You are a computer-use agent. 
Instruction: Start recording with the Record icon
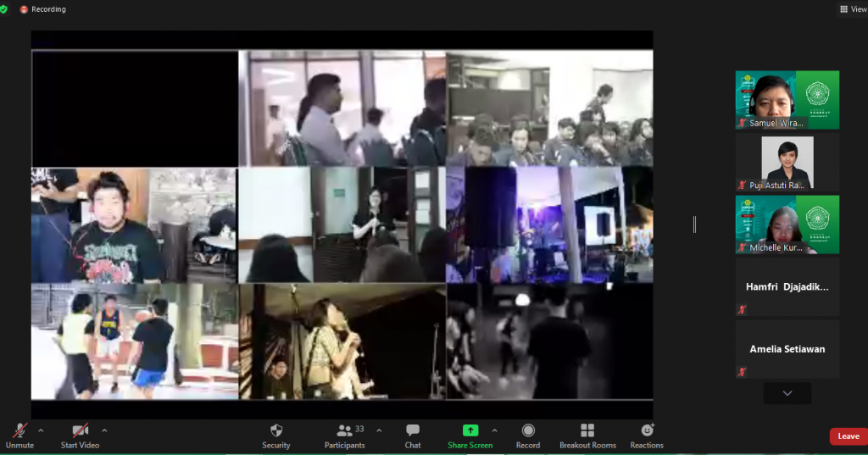click(528, 431)
